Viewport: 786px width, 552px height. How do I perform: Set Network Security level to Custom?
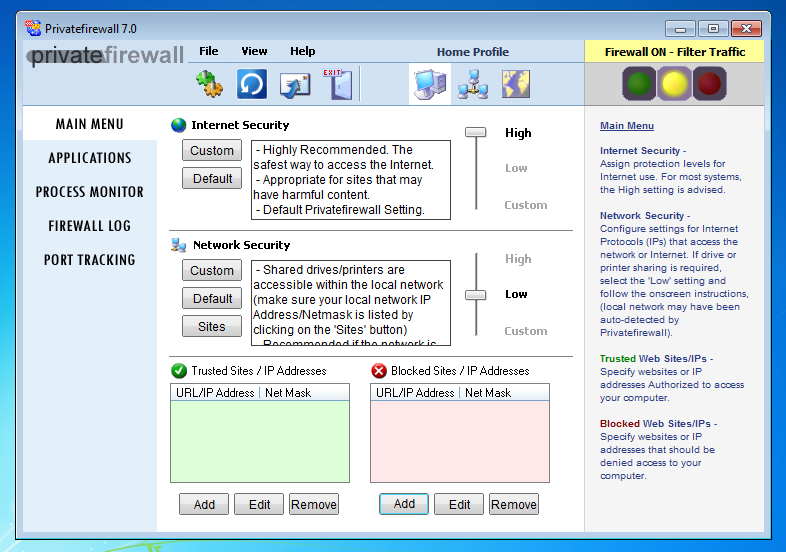[526, 331]
